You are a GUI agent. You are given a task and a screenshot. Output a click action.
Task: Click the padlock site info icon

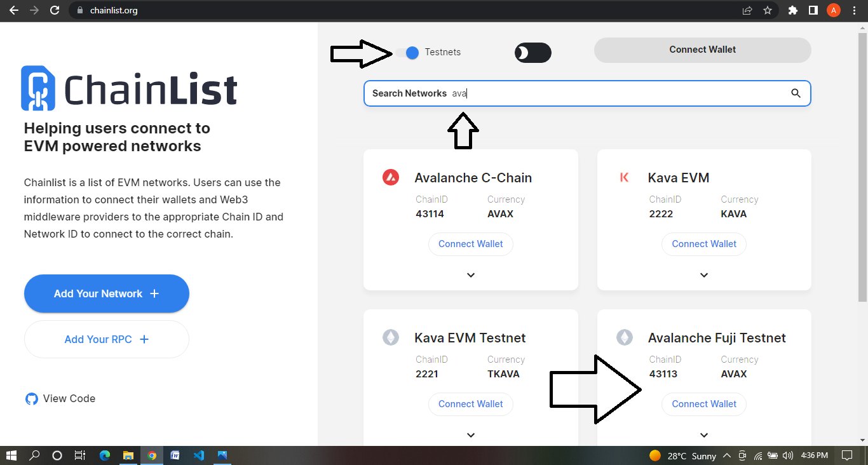[79, 10]
